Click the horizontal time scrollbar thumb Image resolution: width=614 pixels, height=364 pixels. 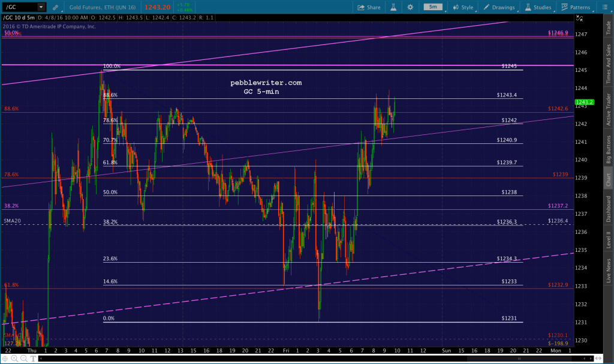point(519,358)
